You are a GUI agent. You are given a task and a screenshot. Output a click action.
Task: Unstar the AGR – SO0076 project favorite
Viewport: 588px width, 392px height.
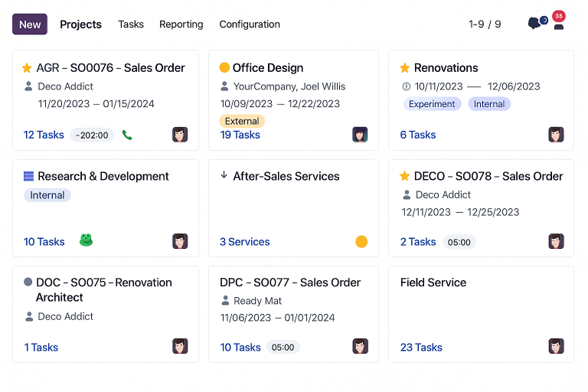[x=27, y=68]
